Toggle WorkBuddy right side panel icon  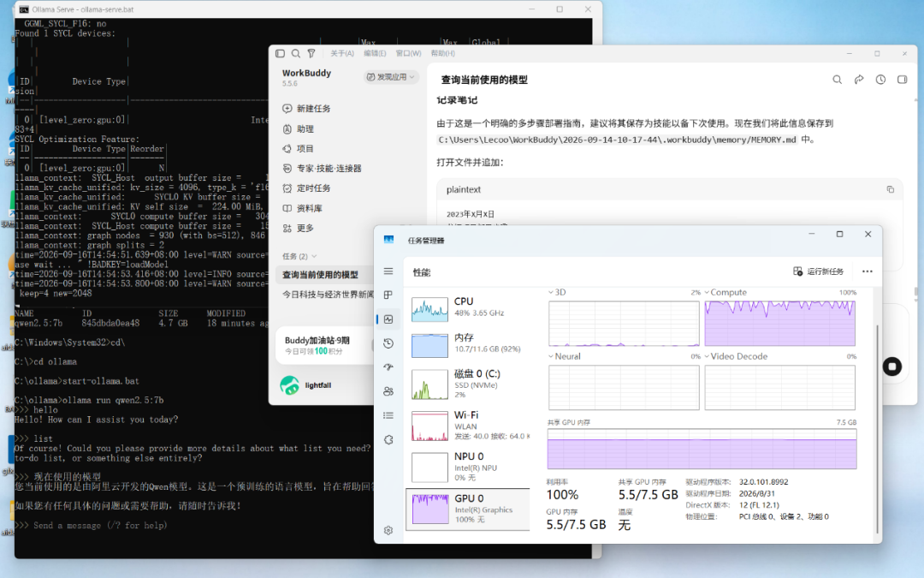tap(903, 80)
